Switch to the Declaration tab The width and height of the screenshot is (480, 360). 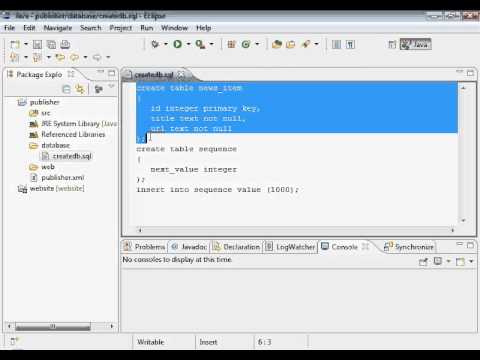[x=236, y=247]
